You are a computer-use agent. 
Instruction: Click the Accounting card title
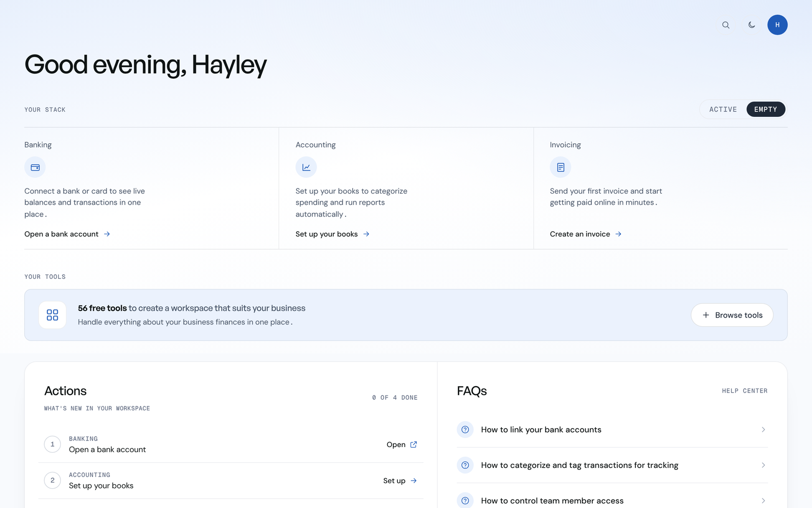point(316,145)
